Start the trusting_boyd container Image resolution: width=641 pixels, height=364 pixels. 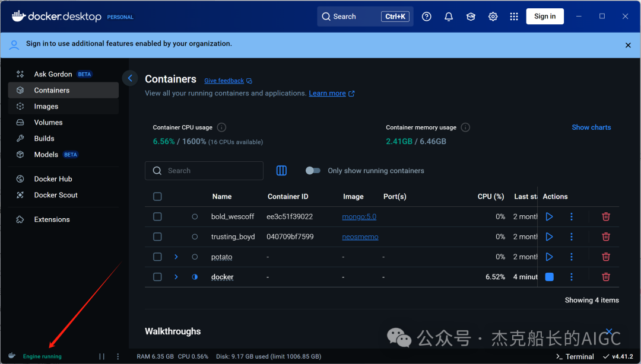(x=549, y=237)
